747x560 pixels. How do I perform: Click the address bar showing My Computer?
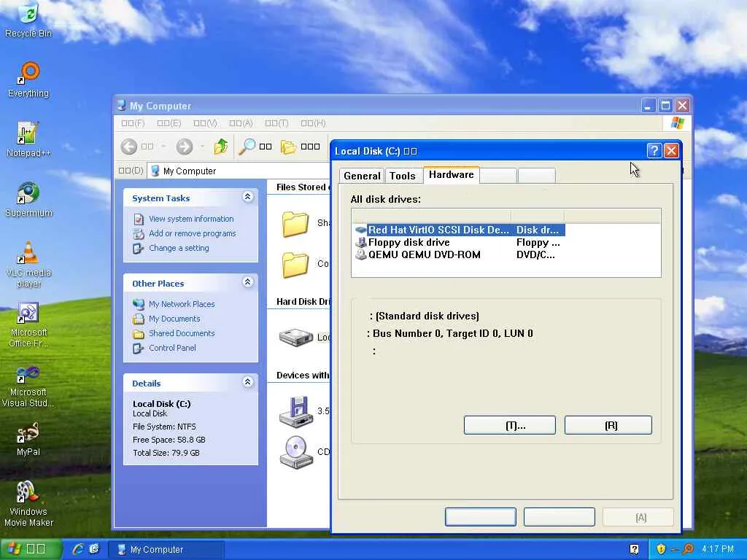(239, 171)
